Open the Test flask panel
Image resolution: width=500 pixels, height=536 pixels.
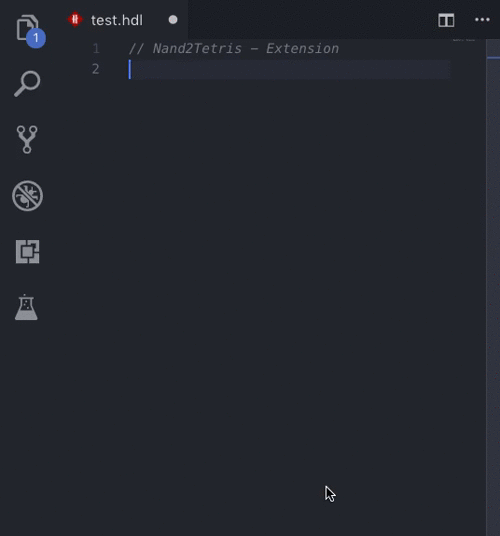pyautogui.click(x=26, y=307)
